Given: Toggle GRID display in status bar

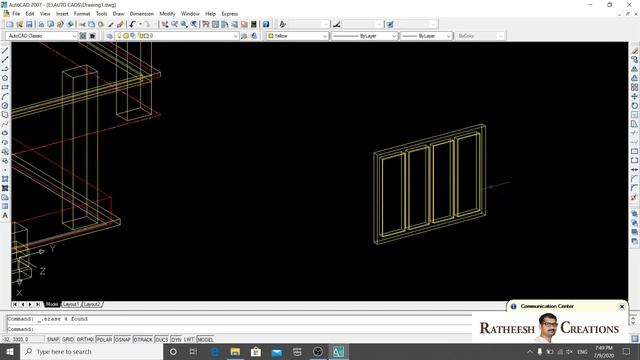Looking at the screenshot, I should pyautogui.click(x=68, y=339).
